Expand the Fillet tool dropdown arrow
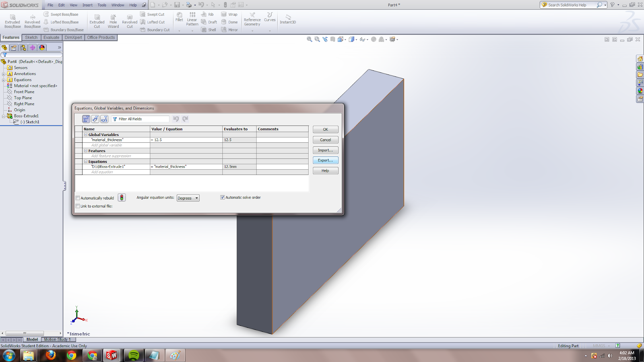The width and height of the screenshot is (644, 362). [179, 31]
